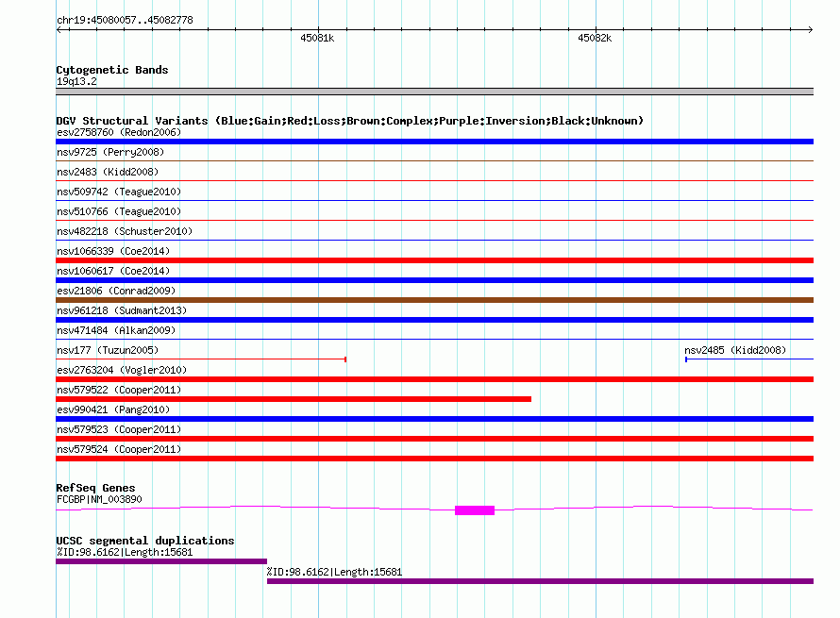Click the second %ID:98.6162|Length:15681 label
Viewport: 840px width, 618px height.
pyautogui.click(x=334, y=572)
